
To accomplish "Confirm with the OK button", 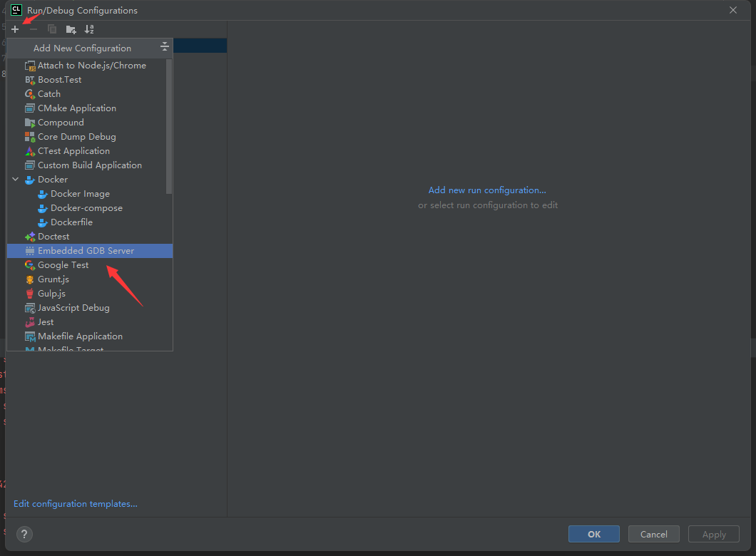I will coord(594,534).
